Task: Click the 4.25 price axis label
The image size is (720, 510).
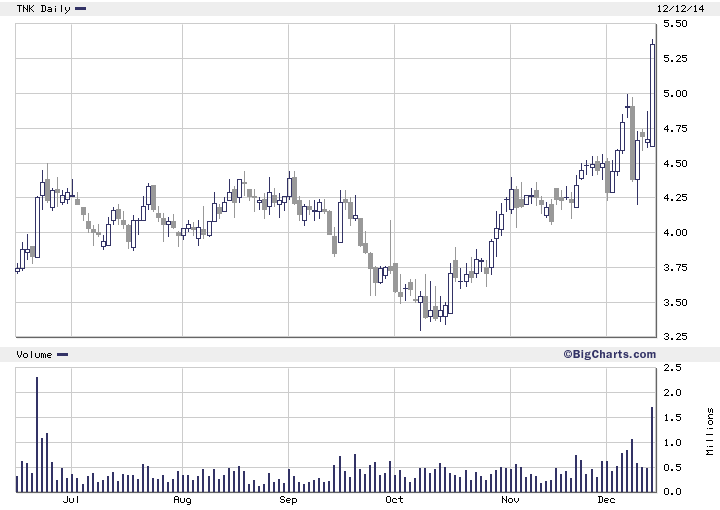Action: click(x=675, y=197)
